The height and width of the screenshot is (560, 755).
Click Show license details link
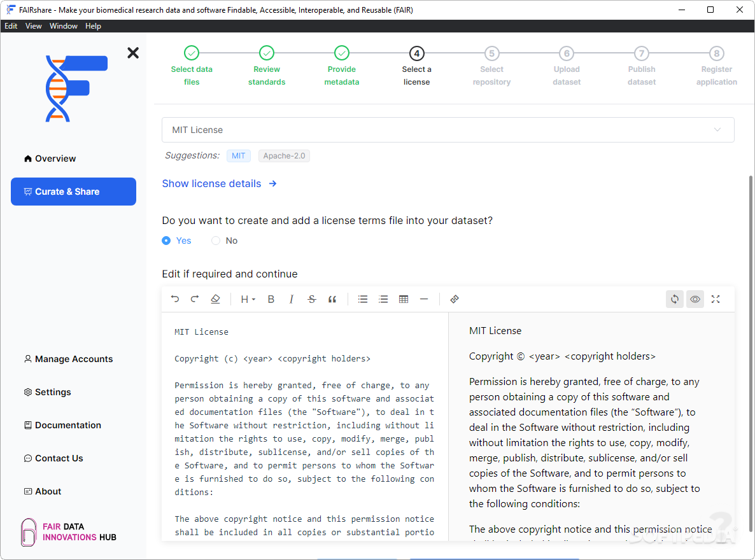(219, 183)
